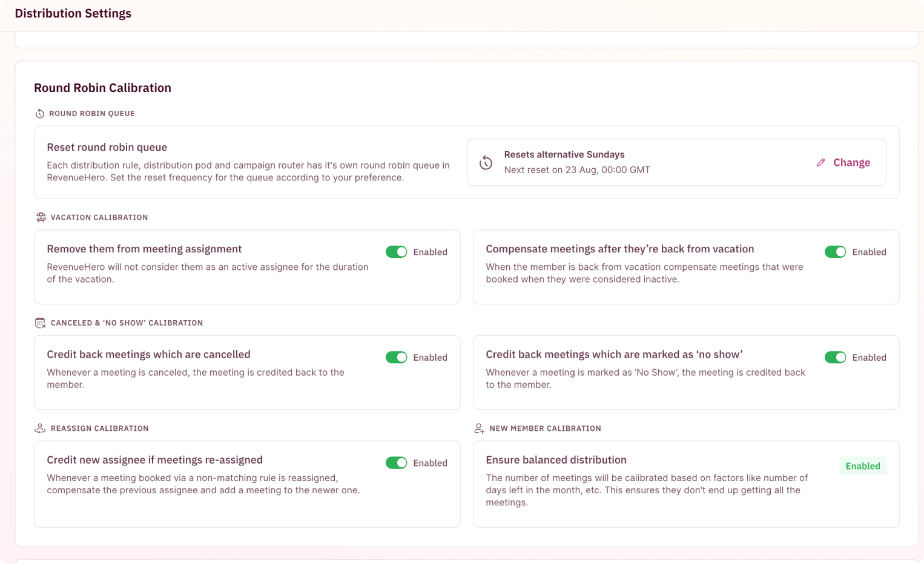Toggle Credit back meetings which are cancelled
The height and width of the screenshot is (564, 924).
397,357
